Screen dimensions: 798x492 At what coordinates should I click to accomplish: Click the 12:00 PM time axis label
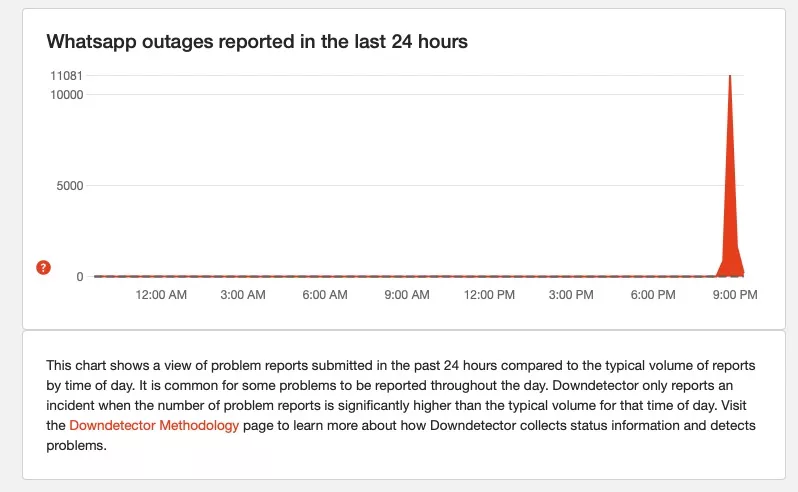point(489,295)
